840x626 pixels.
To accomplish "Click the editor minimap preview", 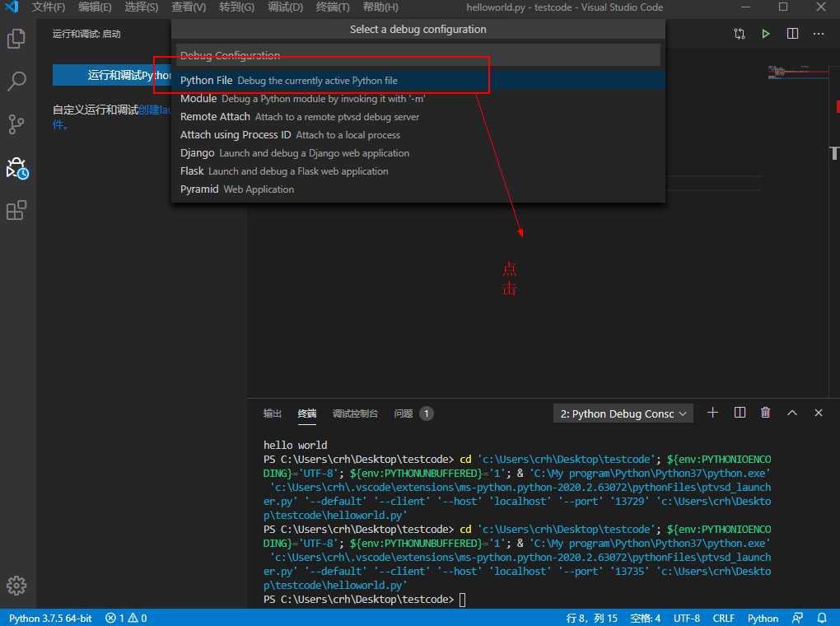I will pos(797,72).
